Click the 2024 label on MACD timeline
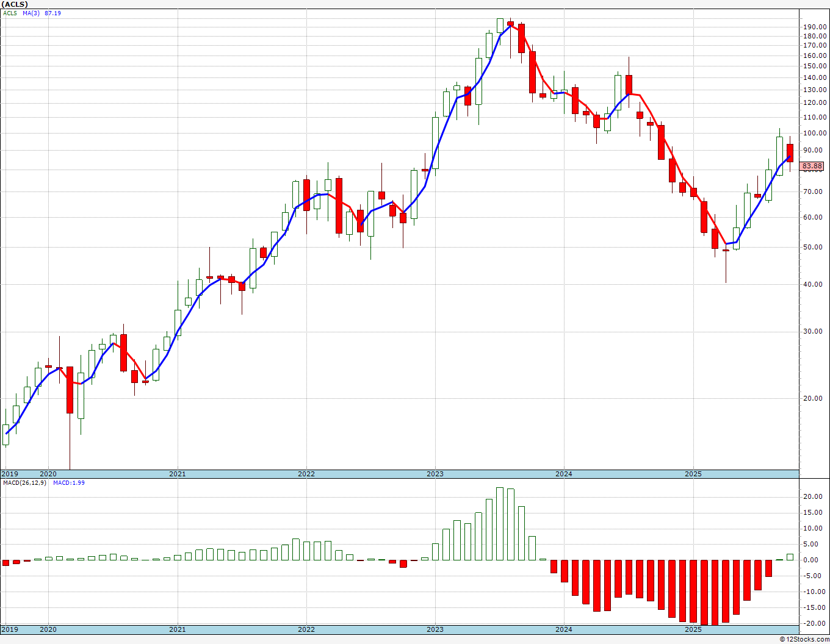This screenshot has width=830, height=644. (x=564, y=629)
